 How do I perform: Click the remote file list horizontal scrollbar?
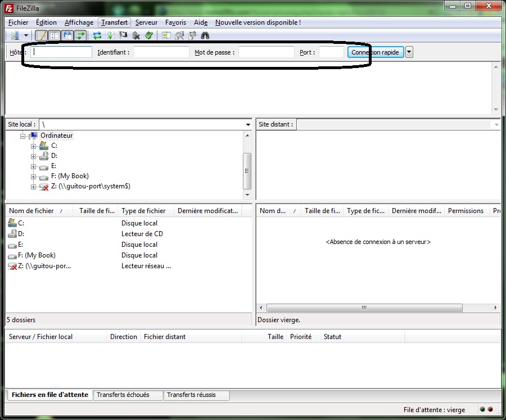(364, 308)
